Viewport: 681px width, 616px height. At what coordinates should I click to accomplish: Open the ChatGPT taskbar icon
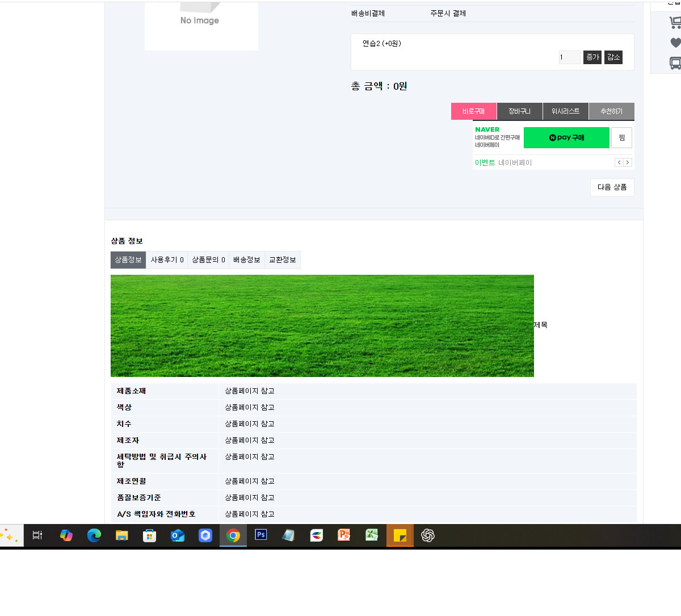coord(428,535)
